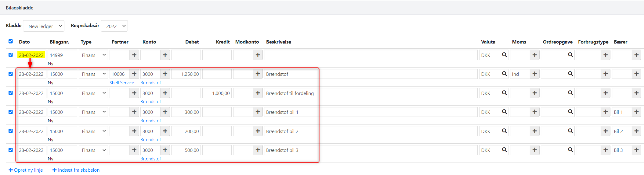
Task: Open Type Finans dropdown on Shell Service row
Action: tap(93, 74)
